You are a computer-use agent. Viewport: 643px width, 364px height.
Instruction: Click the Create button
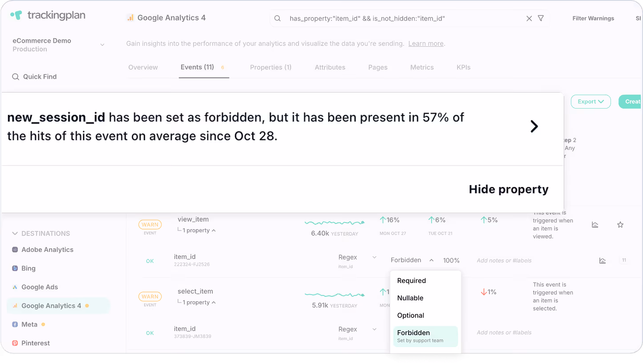click(x=631, y=101)
